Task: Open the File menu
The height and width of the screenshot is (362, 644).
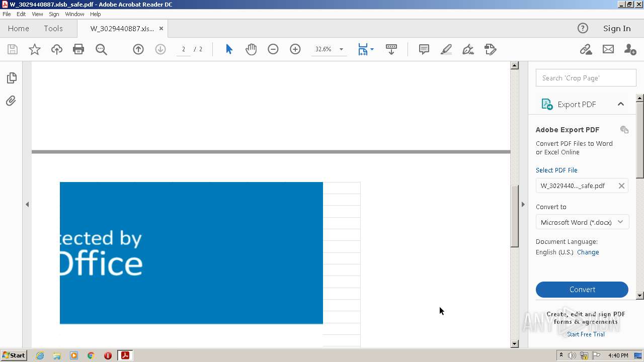Action: 7,14
